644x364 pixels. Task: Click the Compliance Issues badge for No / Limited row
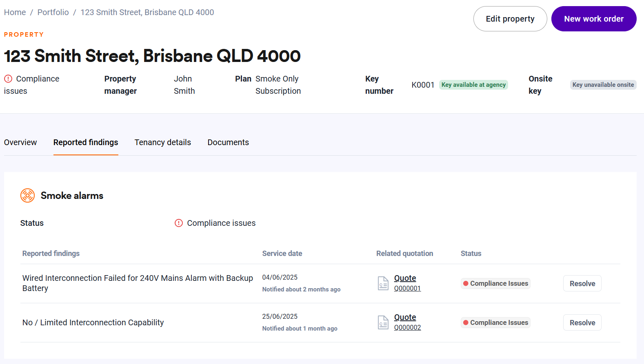click(495, 322)
